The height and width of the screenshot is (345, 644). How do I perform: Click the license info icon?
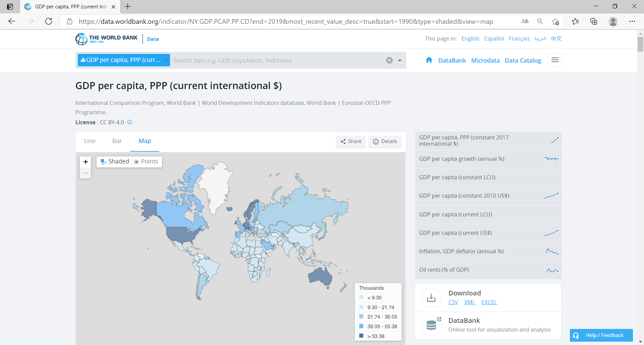[130, 122]
